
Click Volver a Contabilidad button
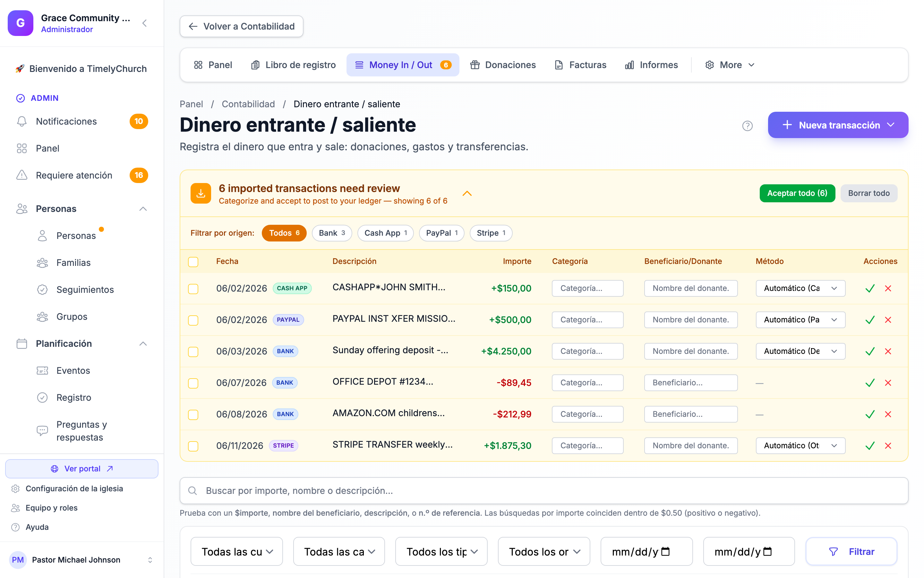(x=241, y=26)
